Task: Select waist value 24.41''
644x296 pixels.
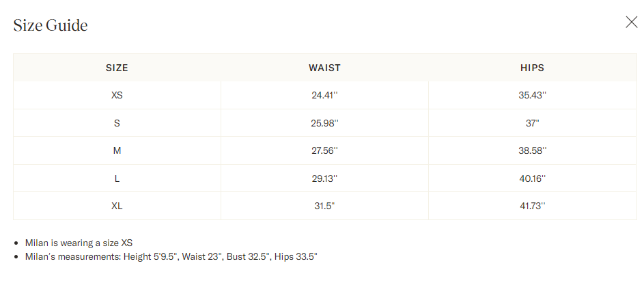Action: coord(325,96)
